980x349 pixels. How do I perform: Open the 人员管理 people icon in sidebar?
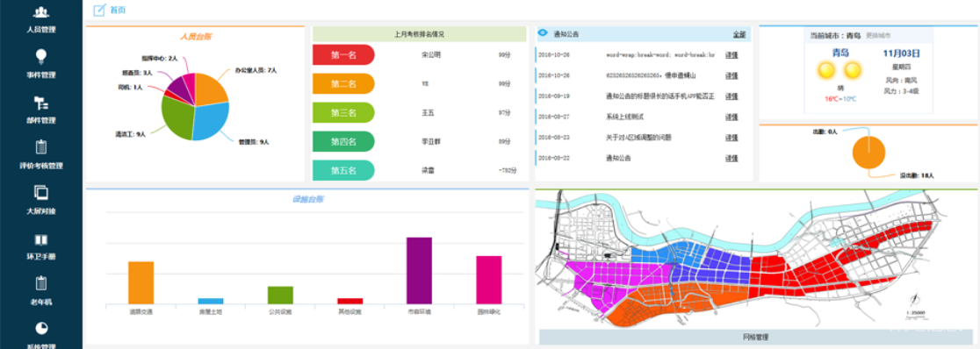(x=41, y=12)
